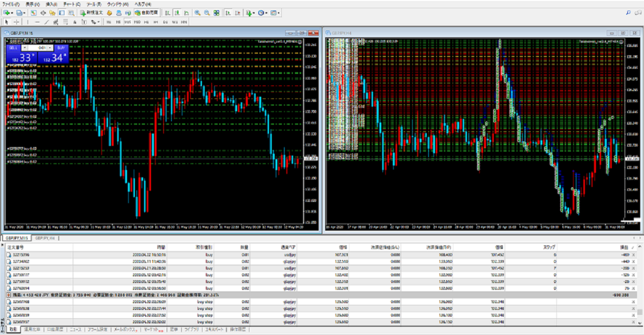Click the zoom in magnifier icon

click(197, 12)
